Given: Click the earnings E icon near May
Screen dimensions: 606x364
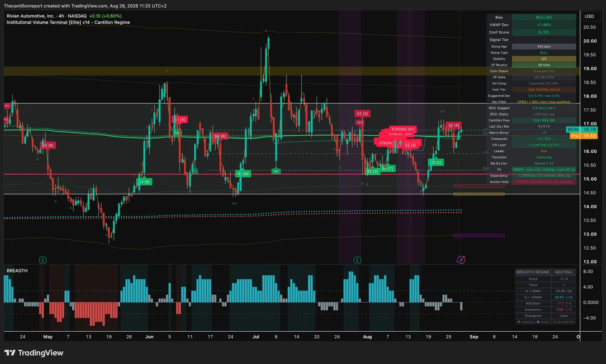Looking at the screenshot, I should coord(43,260).
